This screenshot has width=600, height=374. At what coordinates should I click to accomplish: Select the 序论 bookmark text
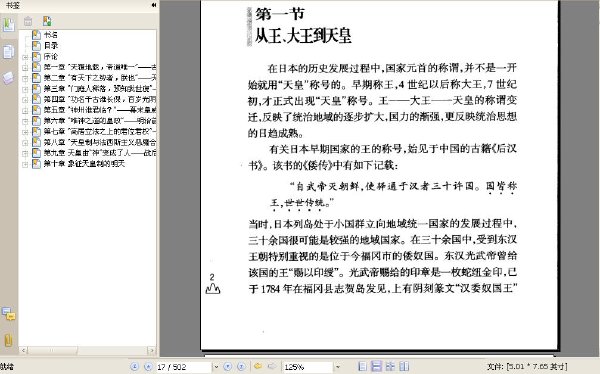51,57
